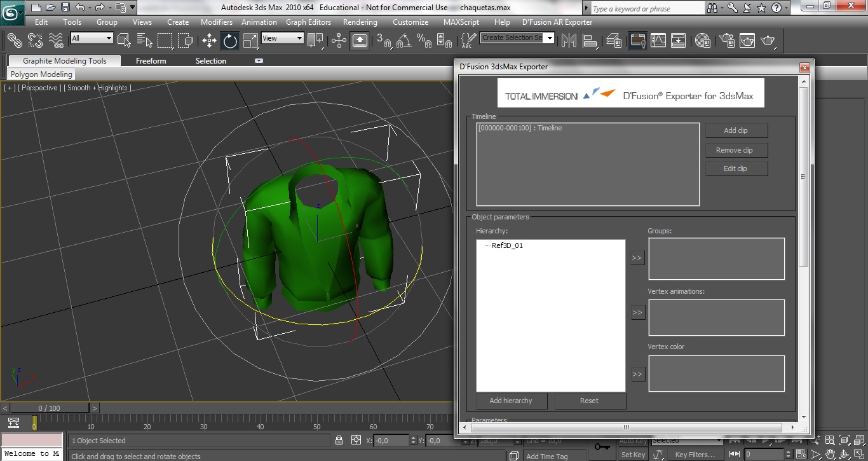Click the Select by Name icon
Viewport: 868px width, 461px height.
point(144,41)
